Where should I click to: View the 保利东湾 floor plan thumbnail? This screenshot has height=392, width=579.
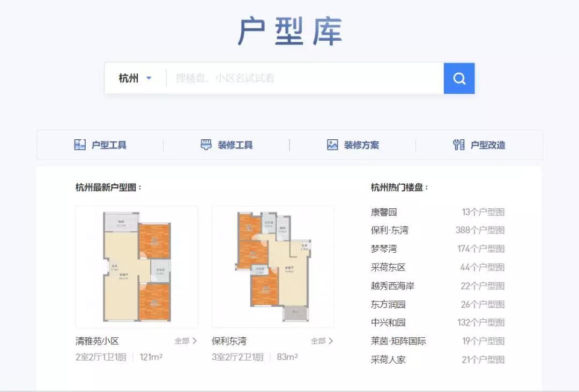[x=273, y=266]
